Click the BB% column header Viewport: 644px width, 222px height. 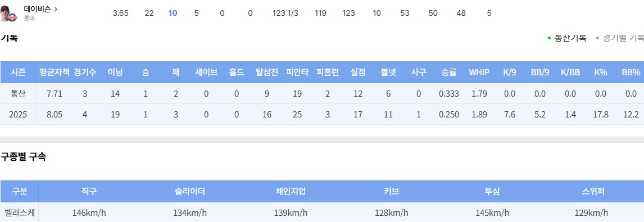pyautogui.click(x=631, y=73)
